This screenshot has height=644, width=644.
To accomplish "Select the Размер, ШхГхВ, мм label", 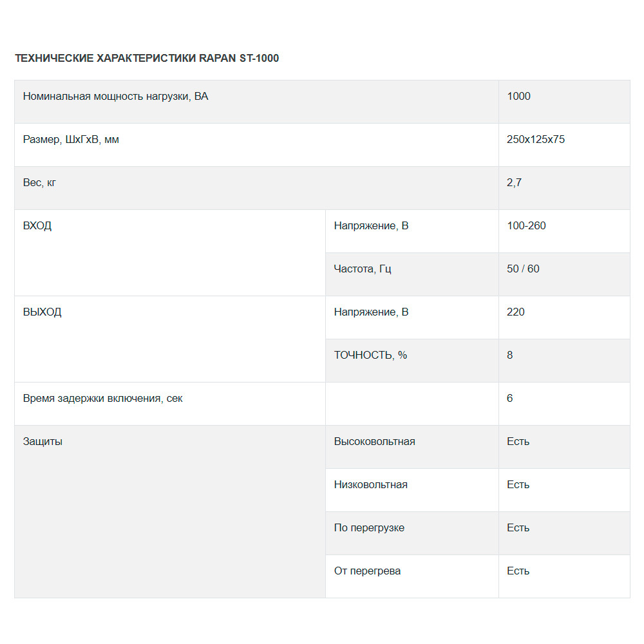I will click(71, 140).
